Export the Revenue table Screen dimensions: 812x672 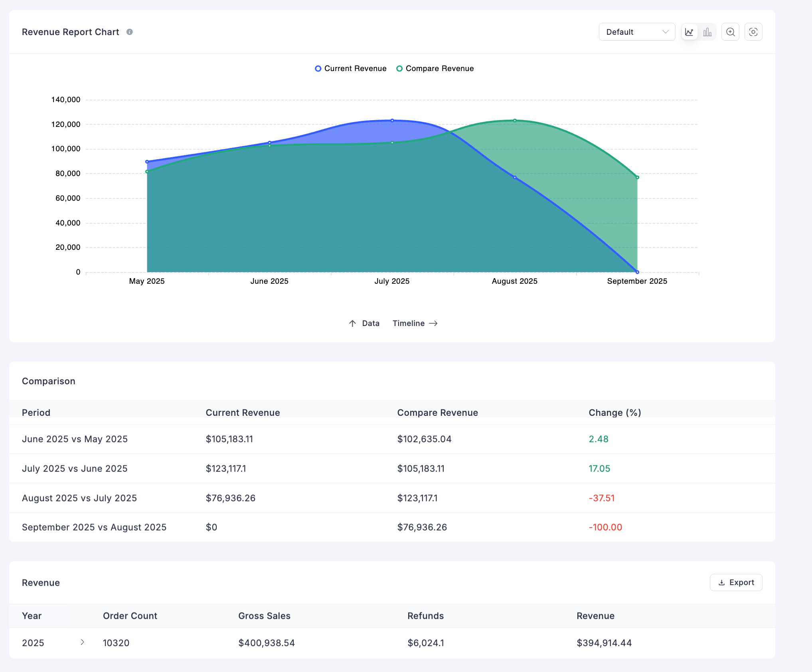tap(736, 583)
